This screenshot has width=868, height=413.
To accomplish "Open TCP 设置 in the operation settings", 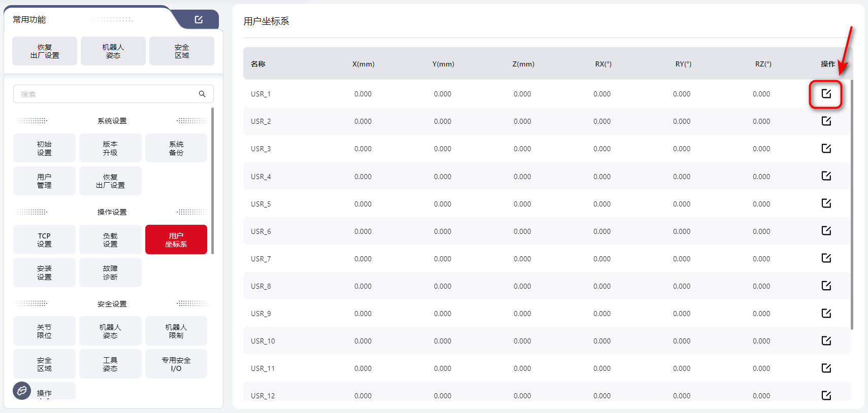I will click(44, 239).
